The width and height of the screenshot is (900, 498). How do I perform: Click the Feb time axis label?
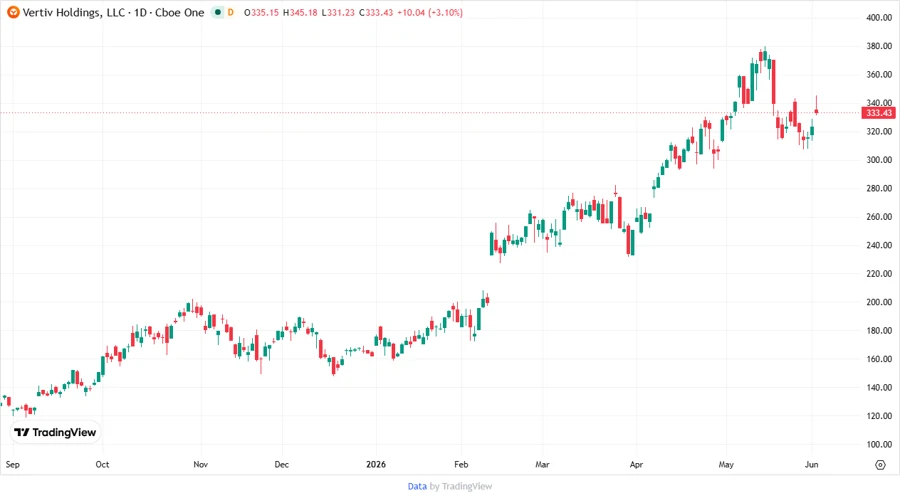(461, 464)
